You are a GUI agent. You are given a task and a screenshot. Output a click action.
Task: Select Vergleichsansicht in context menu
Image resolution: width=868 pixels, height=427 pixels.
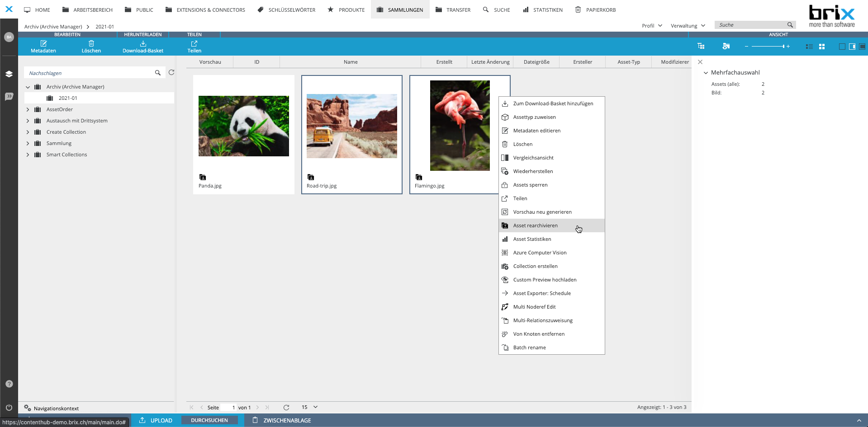click(551, 158)
